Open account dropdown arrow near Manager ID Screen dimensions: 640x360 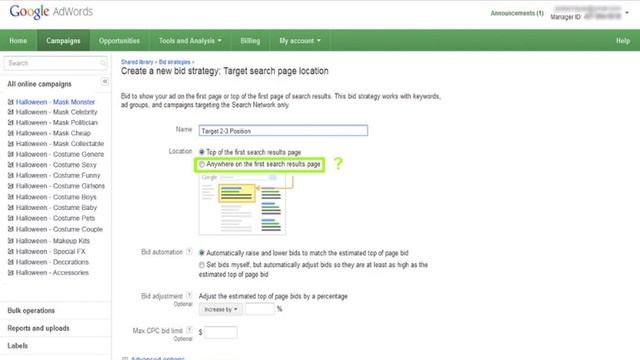pos(627,13)
